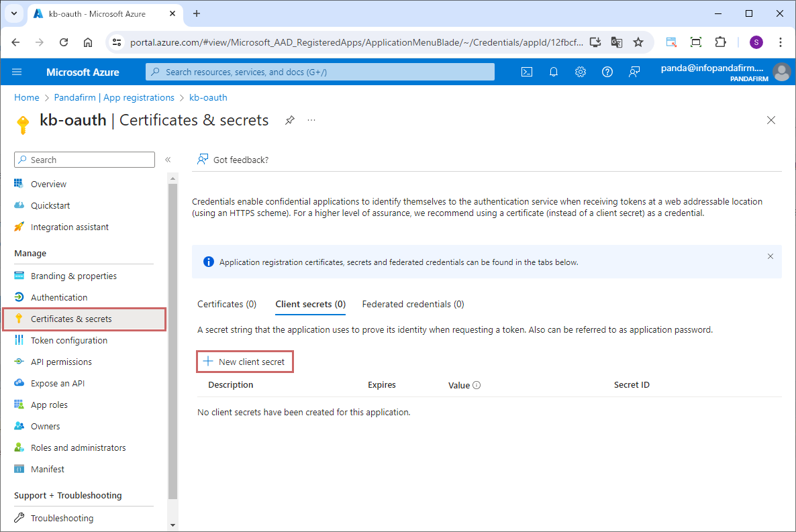
Task: Open portal settings gear icon
Action: [x=581, y=72]
